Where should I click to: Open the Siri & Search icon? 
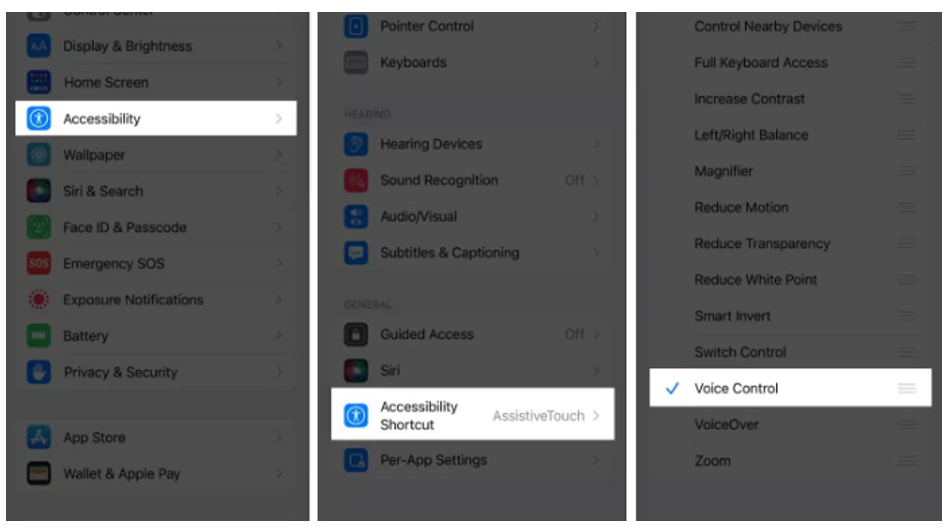[39, 190]
